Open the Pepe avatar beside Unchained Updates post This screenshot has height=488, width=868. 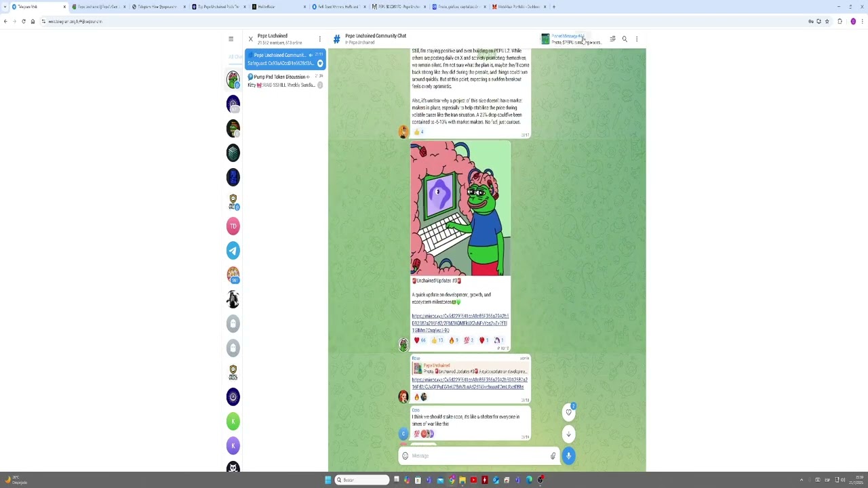pyautogui.click(x=403, y=345)
